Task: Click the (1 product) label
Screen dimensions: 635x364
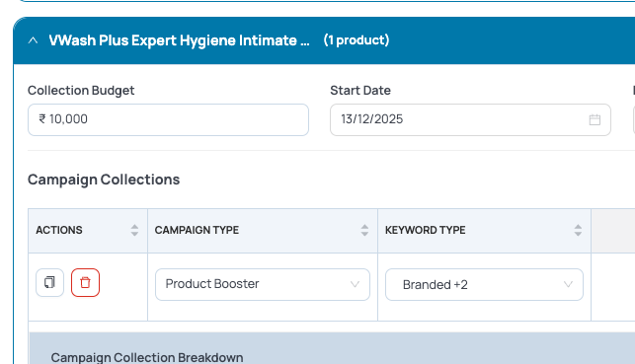Action: 357,40
